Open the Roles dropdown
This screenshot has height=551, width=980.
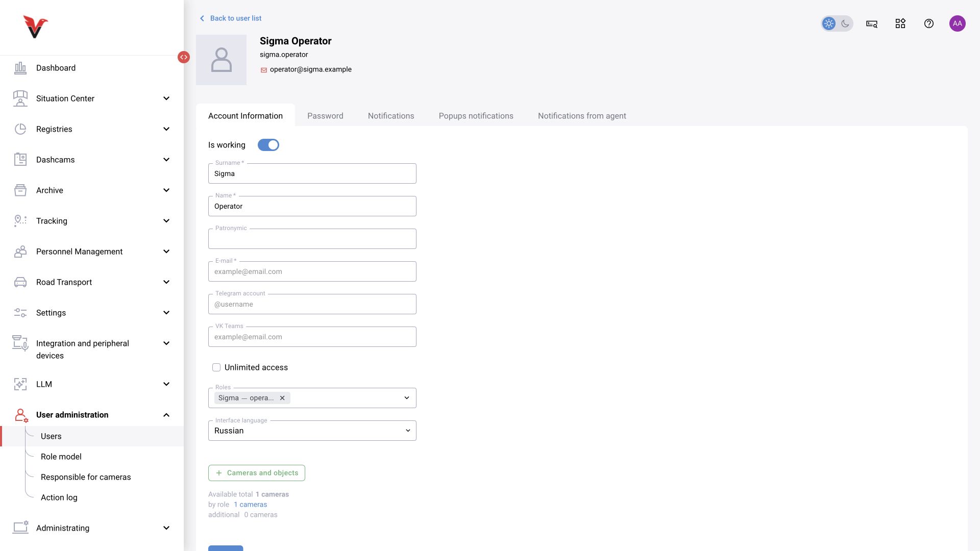pyautogui.click(x=407, y=398)
